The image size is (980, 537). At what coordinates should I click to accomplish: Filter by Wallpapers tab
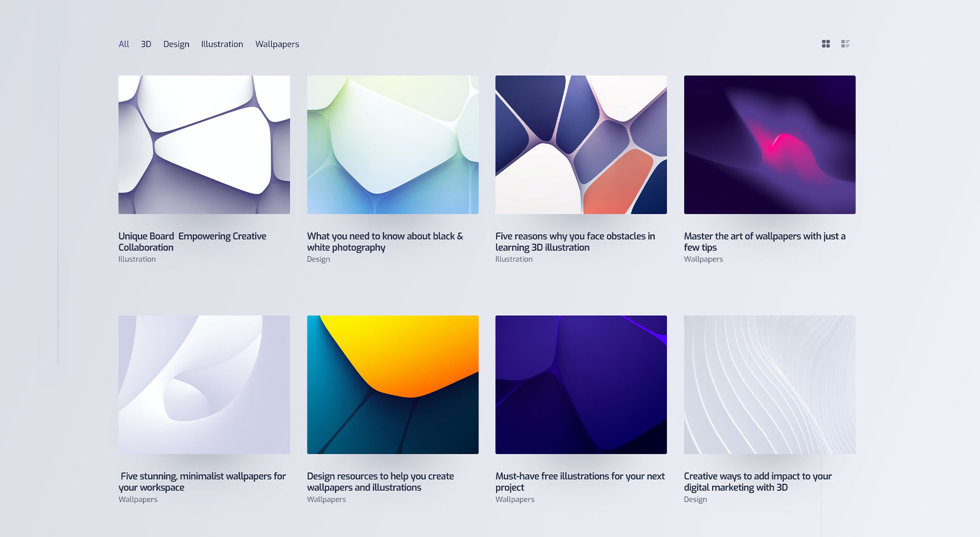[277, 44]
